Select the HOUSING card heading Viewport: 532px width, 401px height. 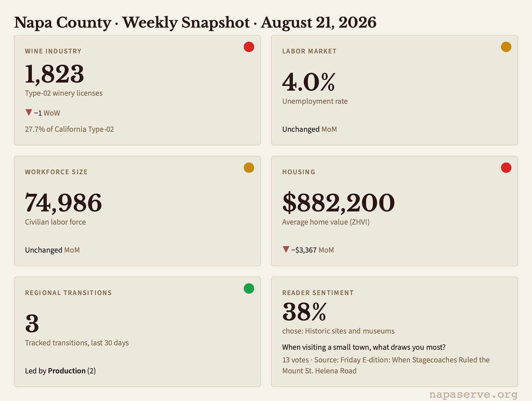coord(299,172)
